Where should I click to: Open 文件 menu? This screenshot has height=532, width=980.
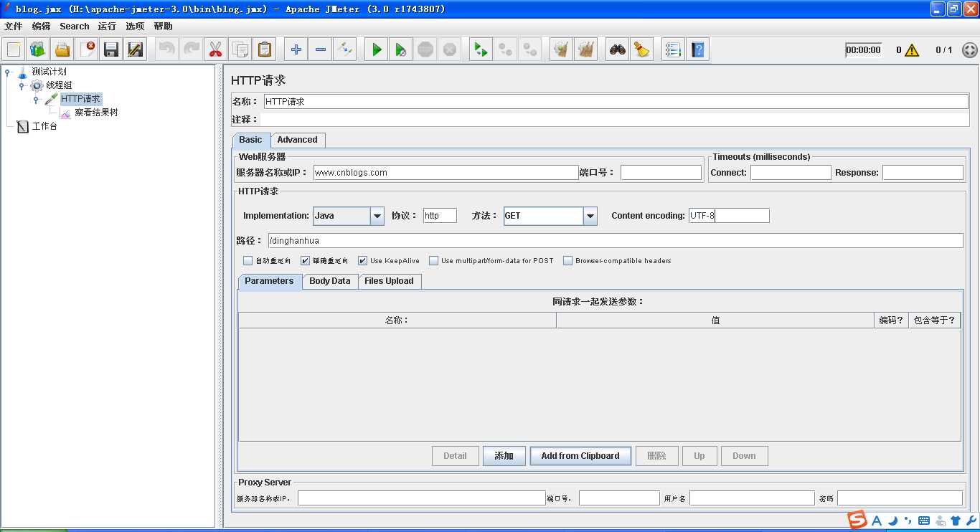pyautogui.click(x=14, y=27)
